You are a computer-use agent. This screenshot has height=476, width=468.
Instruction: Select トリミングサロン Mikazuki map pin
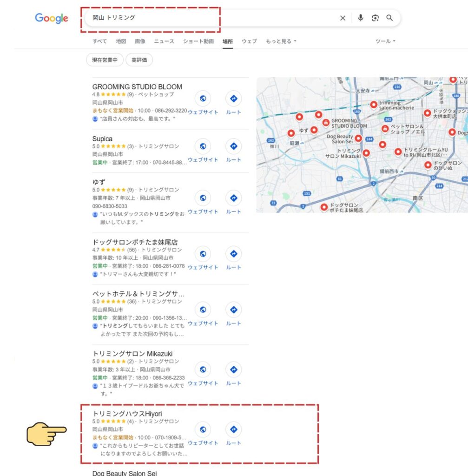tap(366, 153)
